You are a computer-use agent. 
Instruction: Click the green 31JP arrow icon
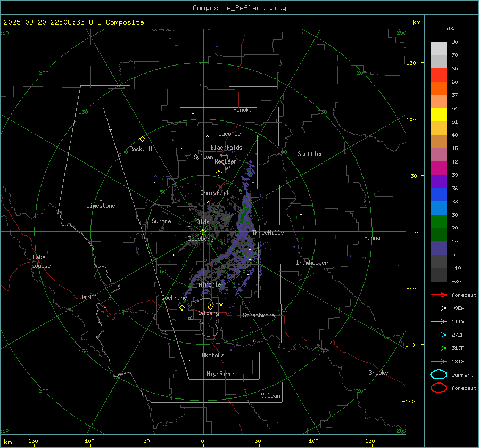click(439, 348)
